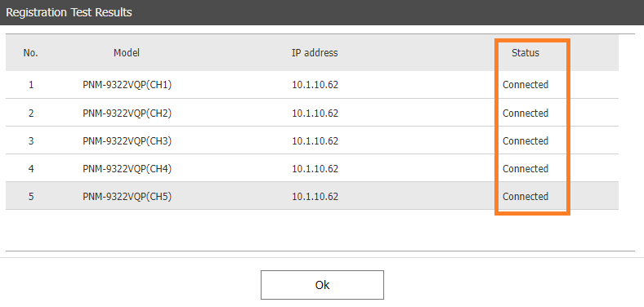This screenshot has width=644, height=307.
Task: Click Connected status in row 4
Action: point(525,169)
